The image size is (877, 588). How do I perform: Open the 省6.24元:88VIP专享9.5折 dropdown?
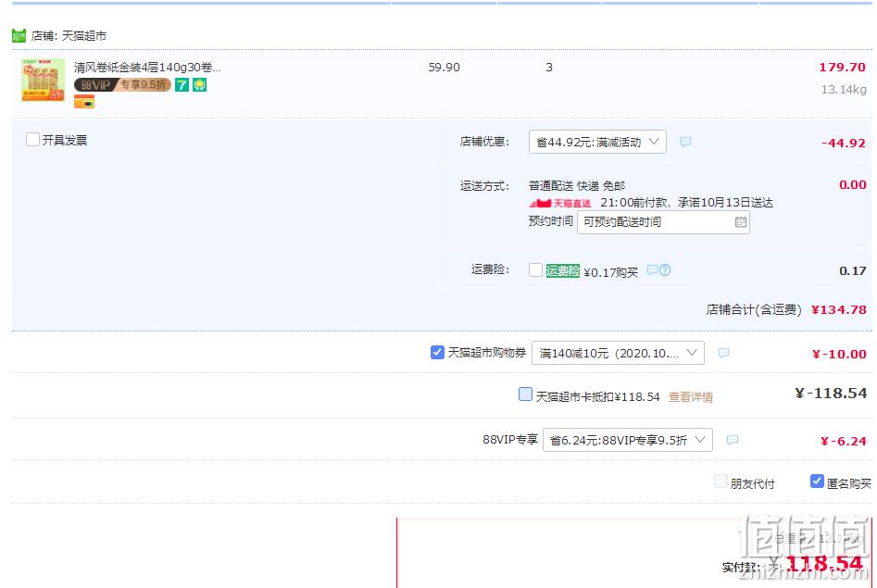(x=628, y=440)
